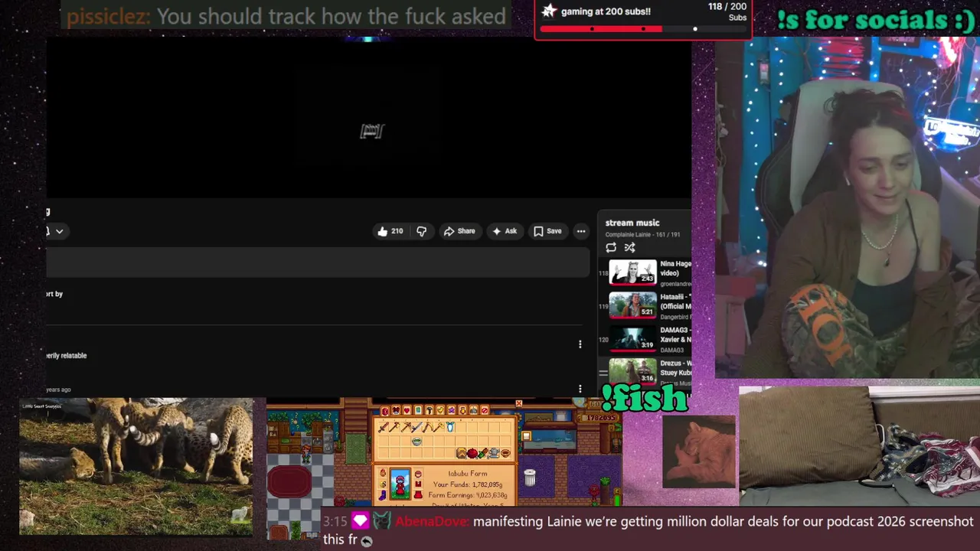This screenshot has width=980, height=551.
Task: Select the green soup bowl in inventory
Action: click(417, 442)
